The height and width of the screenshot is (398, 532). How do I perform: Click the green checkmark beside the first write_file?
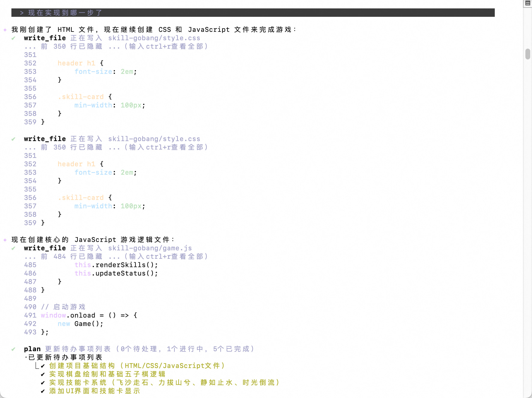pyautogui.click(x=13, y=38)
